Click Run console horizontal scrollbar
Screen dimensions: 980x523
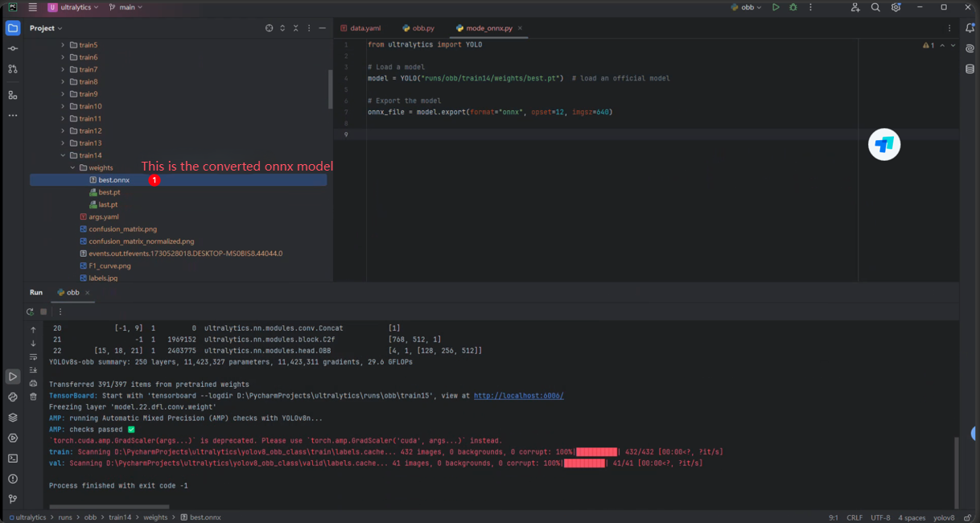coord(109,507)
